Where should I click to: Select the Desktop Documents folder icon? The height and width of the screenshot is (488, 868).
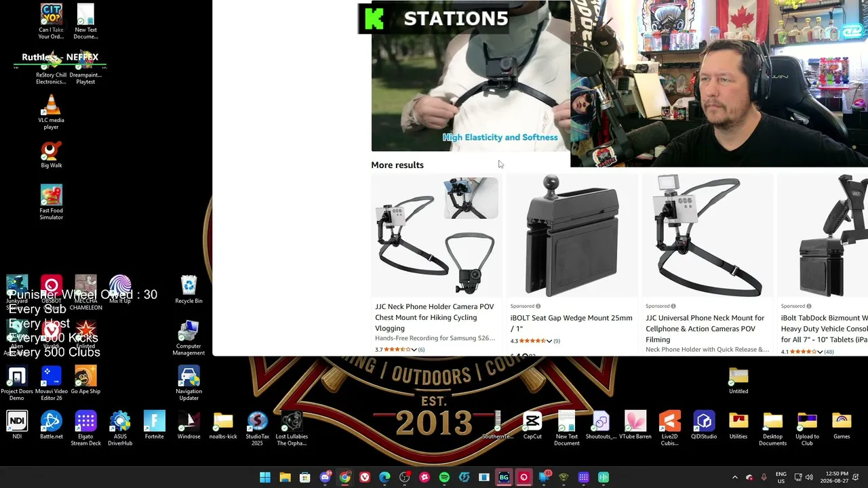coord(773,428)
